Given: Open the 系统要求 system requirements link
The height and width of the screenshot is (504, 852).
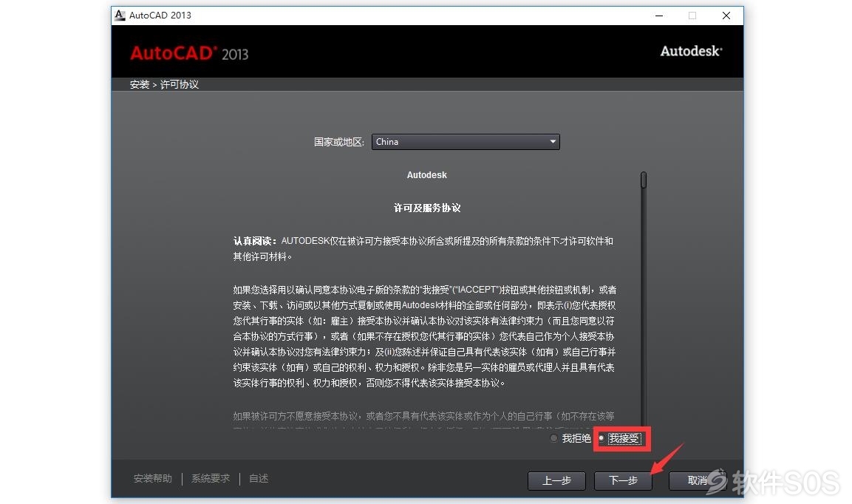Looking at the screenshot, I should (211, 478).
